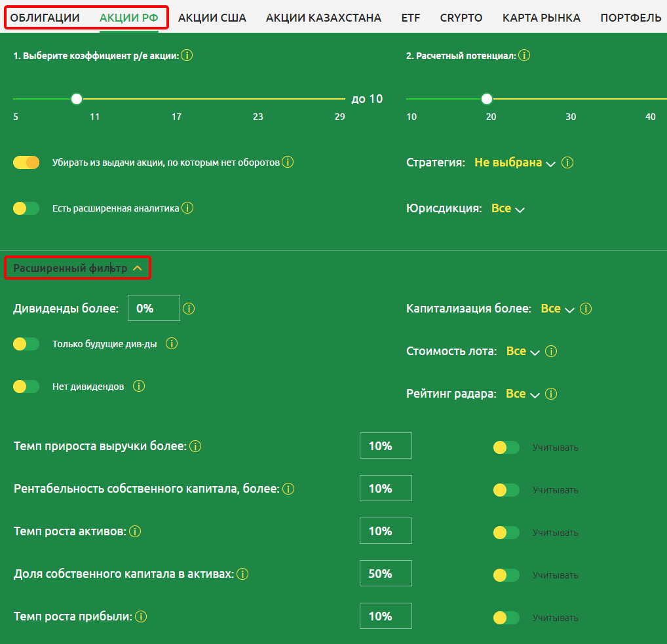Disable toggle for removing stocks without turnover

coord(26,162)
